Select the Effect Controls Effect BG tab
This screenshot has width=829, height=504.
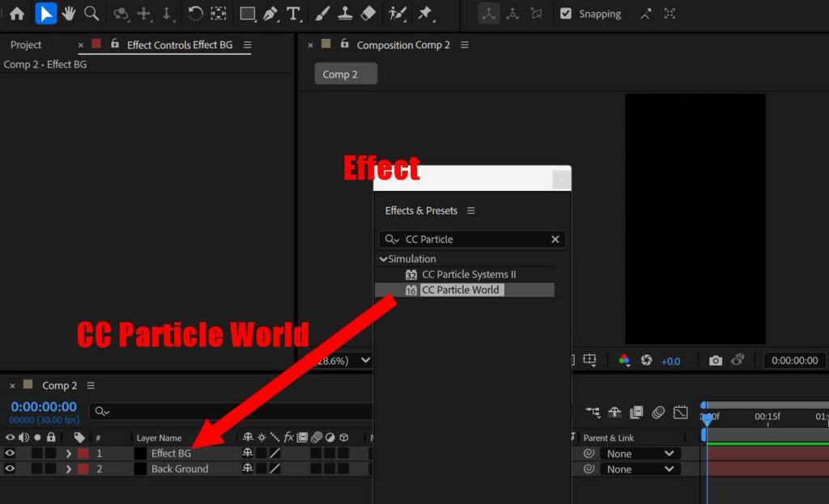179,45
